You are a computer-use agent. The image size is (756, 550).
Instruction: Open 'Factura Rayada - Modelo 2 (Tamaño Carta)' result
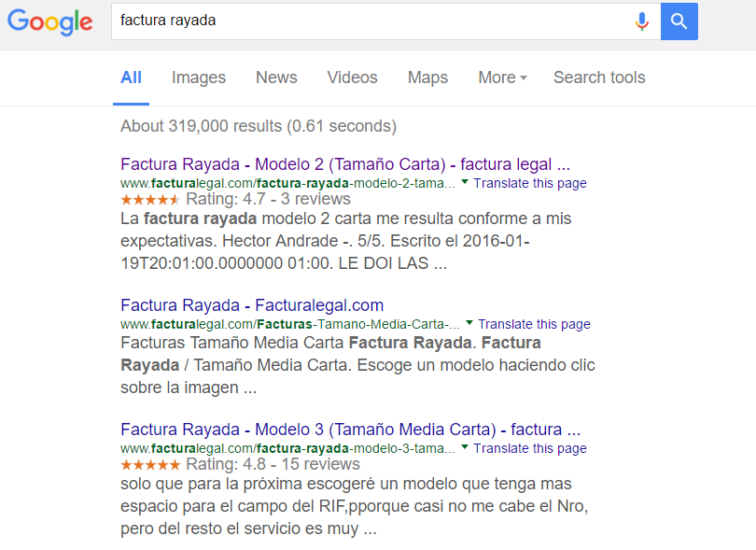(x=345, y=164)
